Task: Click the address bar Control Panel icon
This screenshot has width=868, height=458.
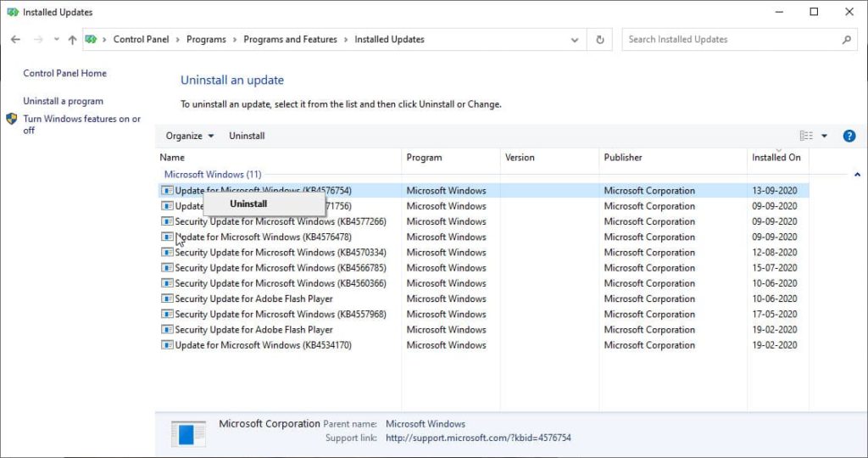Action: pyautogui.click(x=91, y=39)
